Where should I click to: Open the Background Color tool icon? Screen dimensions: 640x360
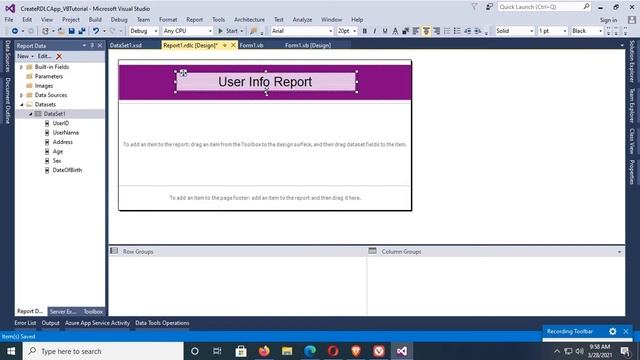[405, 31]
